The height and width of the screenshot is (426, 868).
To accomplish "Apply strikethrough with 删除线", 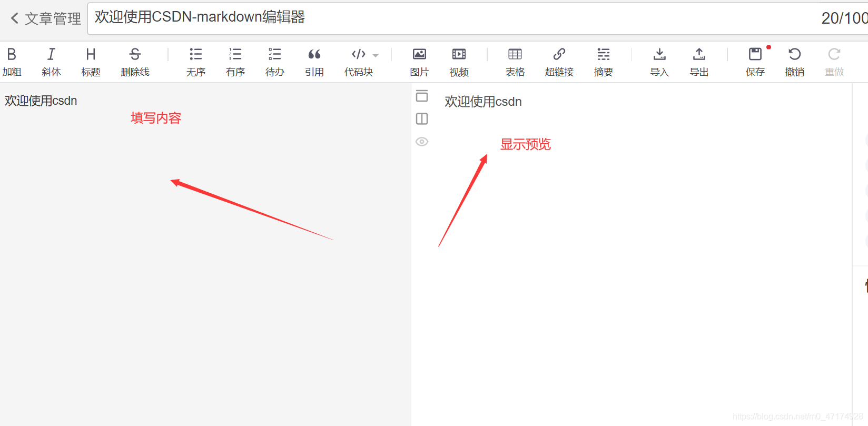I will [135, 62].
